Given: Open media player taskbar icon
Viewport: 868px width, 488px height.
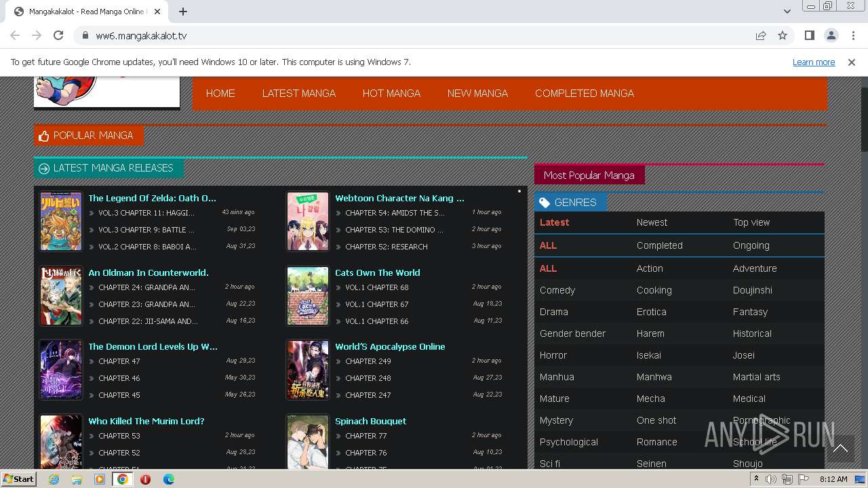Looking at the screenshot, I should click(x=100, y=479).
